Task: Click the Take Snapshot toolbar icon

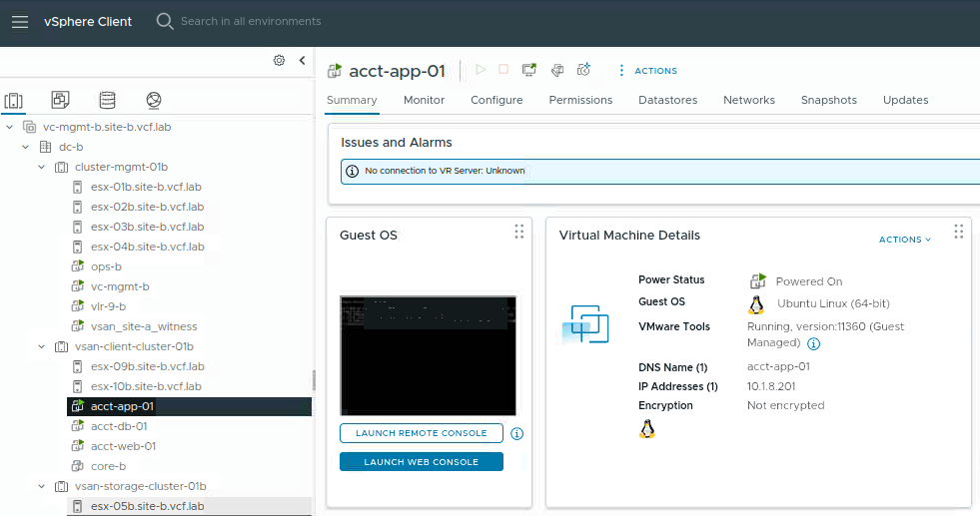Action: pyautogui.click(x=584, y=70)
